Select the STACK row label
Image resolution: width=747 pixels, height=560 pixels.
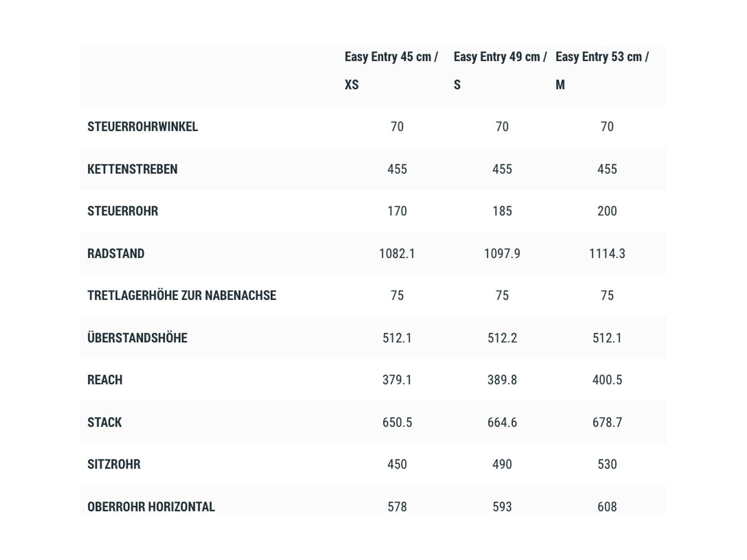[x=104, y=422]
